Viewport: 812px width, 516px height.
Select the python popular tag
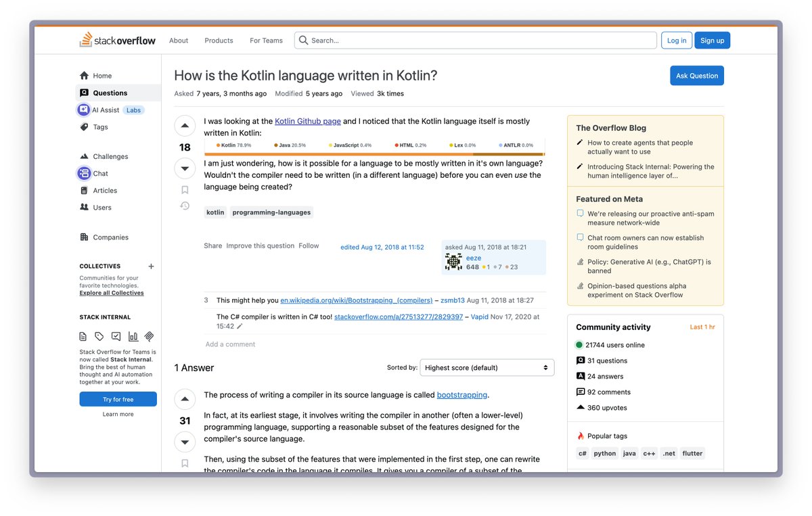(x=605, y=453)
